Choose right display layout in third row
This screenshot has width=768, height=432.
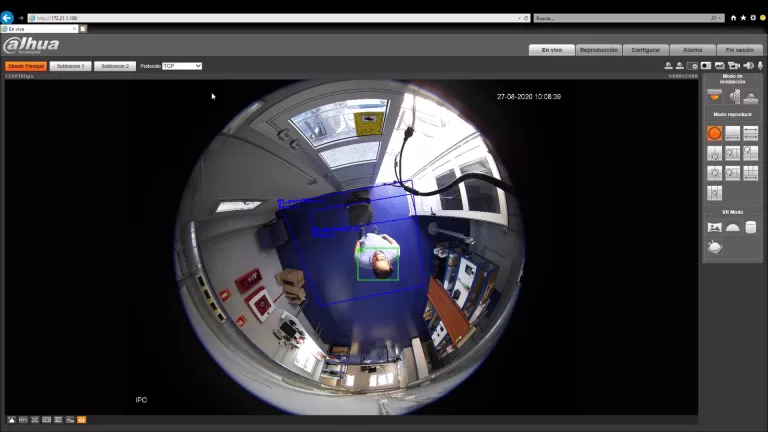750,173
